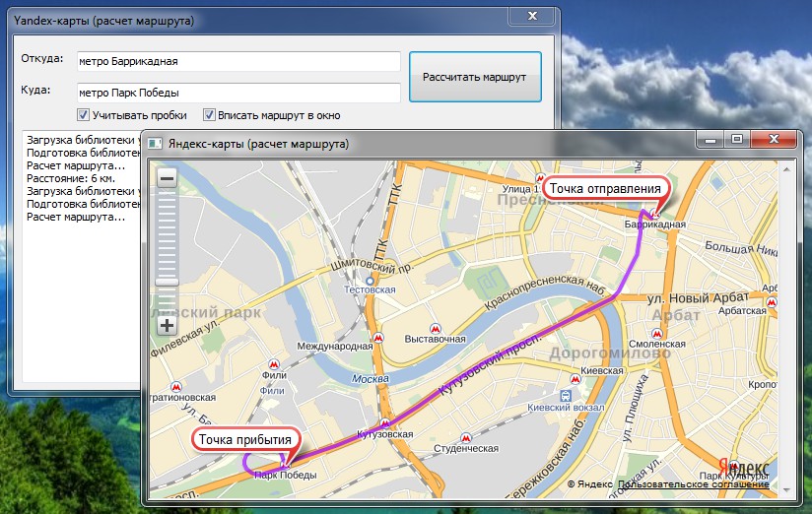Screen dimensions: 812x514
Task: Click the Фили metro station icon
Action: point(273,364)
